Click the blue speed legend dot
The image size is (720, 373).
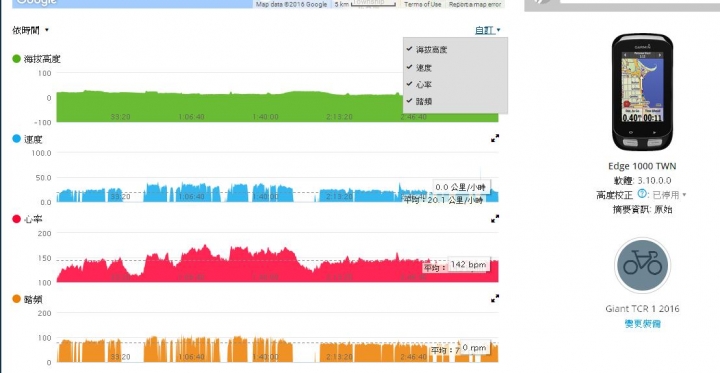click(x=17, y=139)
